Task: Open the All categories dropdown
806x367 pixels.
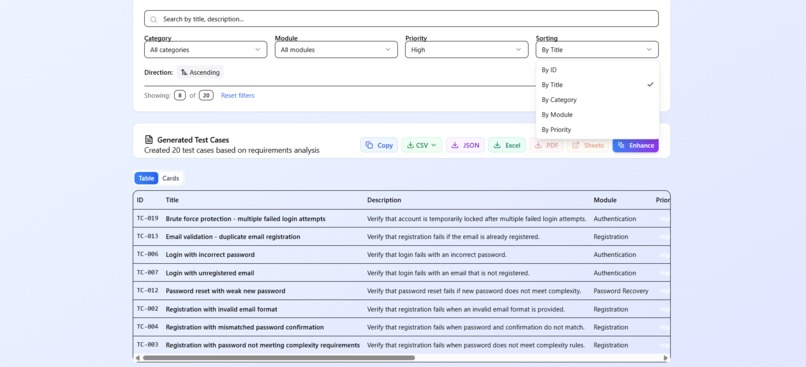Action: click(206, 50)
